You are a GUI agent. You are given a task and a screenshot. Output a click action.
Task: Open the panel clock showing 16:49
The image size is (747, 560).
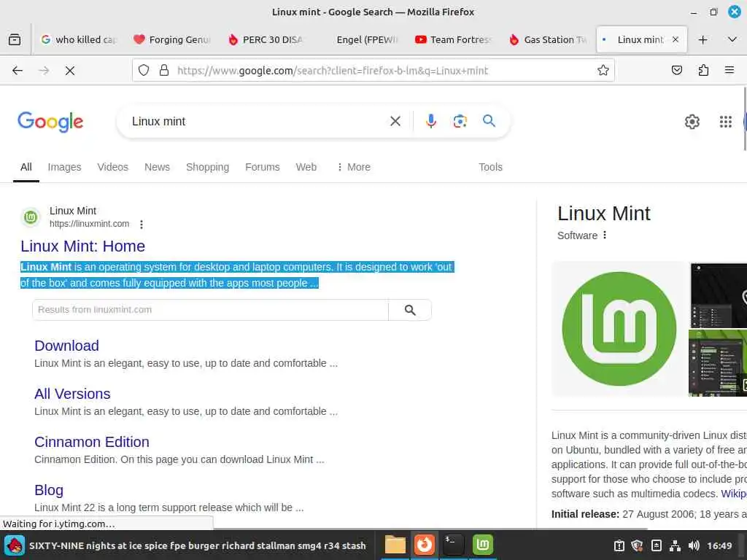click(719, 545)
